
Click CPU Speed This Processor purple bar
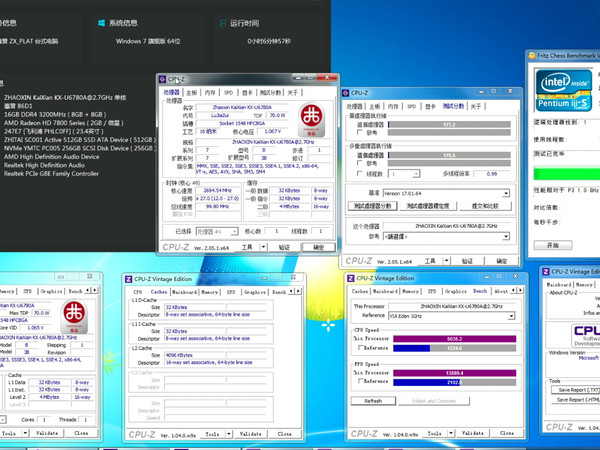[x=455, y=339]
